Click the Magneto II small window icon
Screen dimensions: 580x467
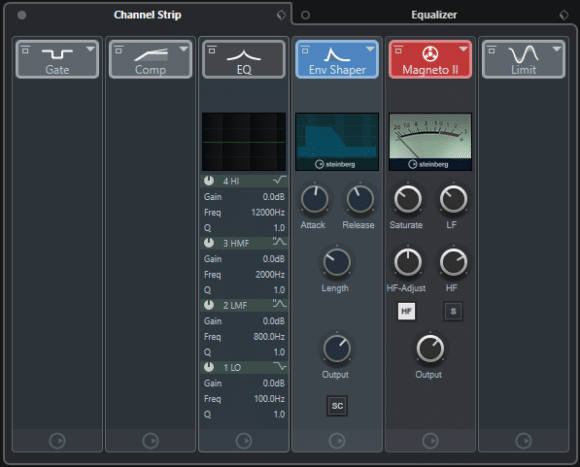coord(398,50)
